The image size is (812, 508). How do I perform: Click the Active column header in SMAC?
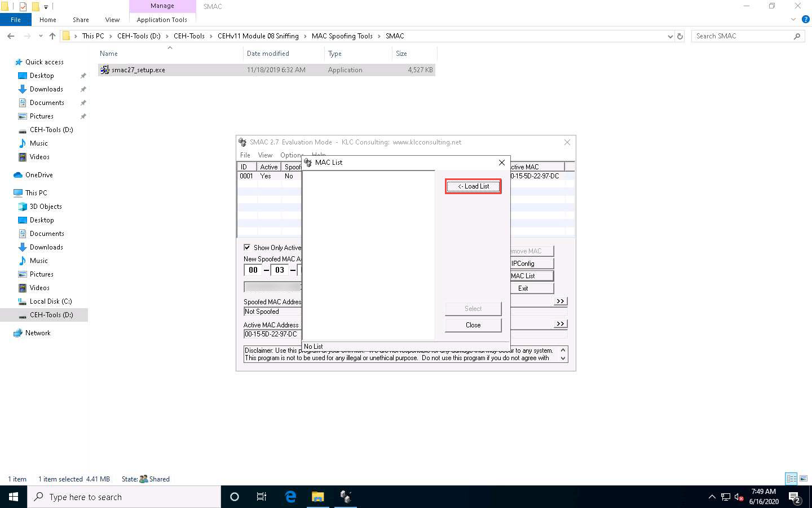269,167
